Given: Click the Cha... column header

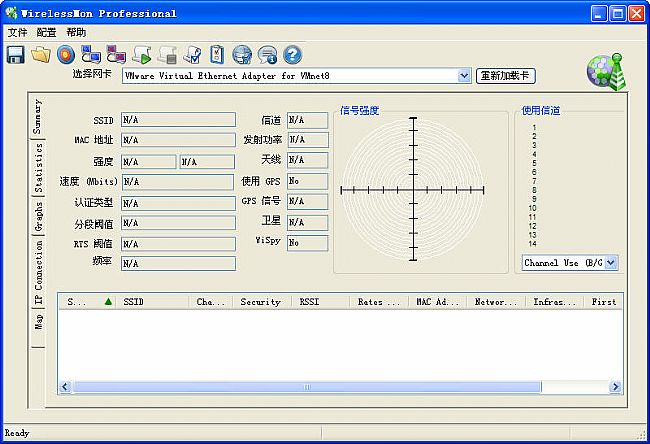Looking at the screenshot, I should [x=211, y=302].
